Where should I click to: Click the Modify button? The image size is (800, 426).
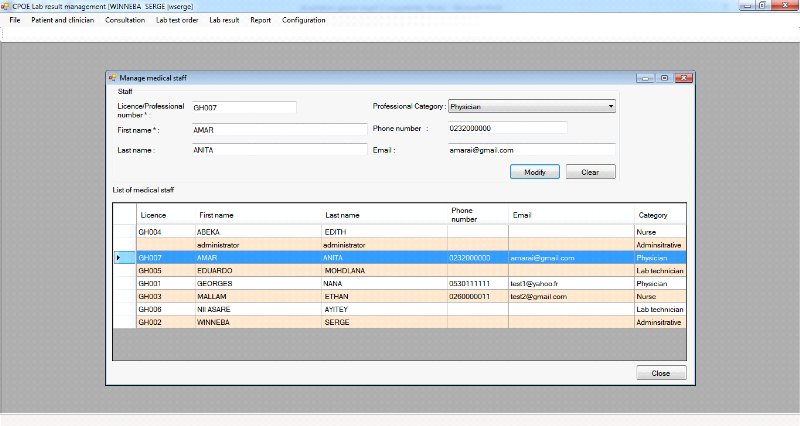pos(535,172)
